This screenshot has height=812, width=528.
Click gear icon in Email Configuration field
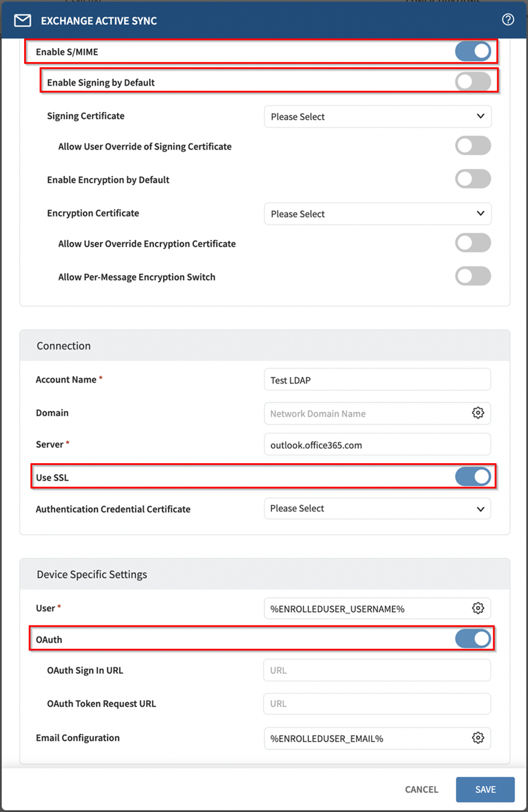pyautogui.click(x=477, y=737)
